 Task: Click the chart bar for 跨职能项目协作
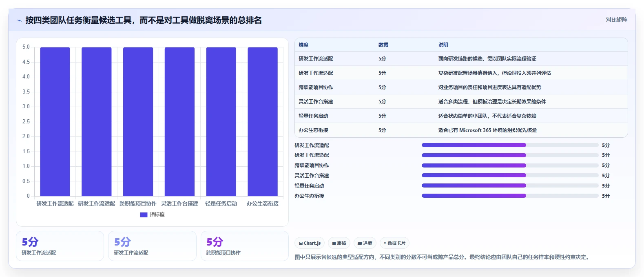[138, 122]
